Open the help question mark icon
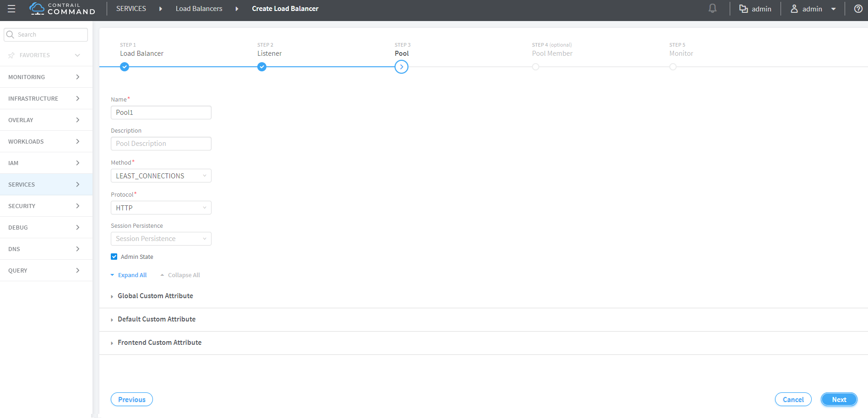The image size is (868, 418). [x=858, y=9]
